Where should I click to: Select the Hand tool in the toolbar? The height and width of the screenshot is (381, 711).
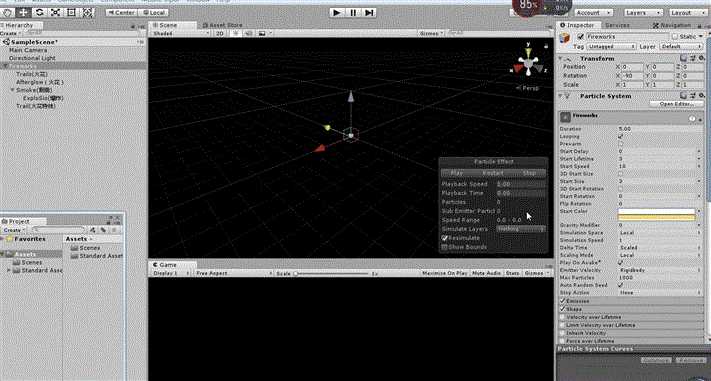pyautogui.click(x=7, y=12)
